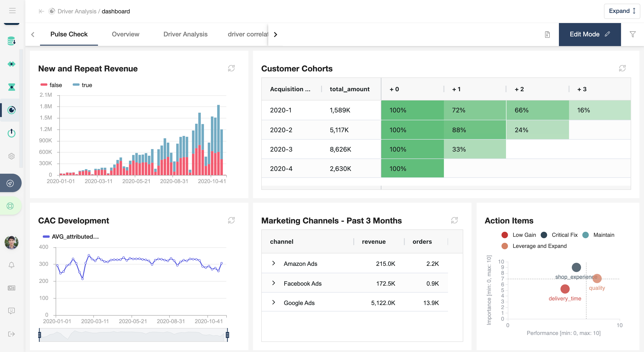Refresh the New and Repeat Revenue chart

click(231, 68)
